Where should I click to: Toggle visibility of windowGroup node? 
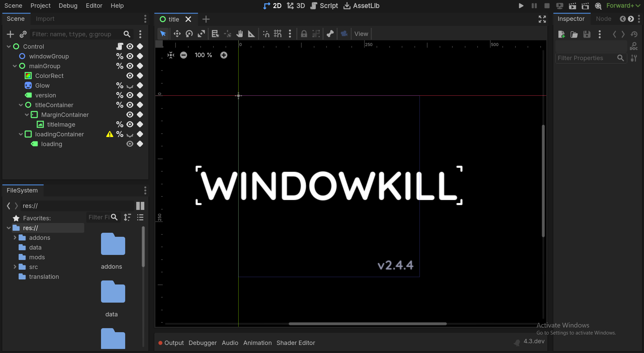pos(130,56)
